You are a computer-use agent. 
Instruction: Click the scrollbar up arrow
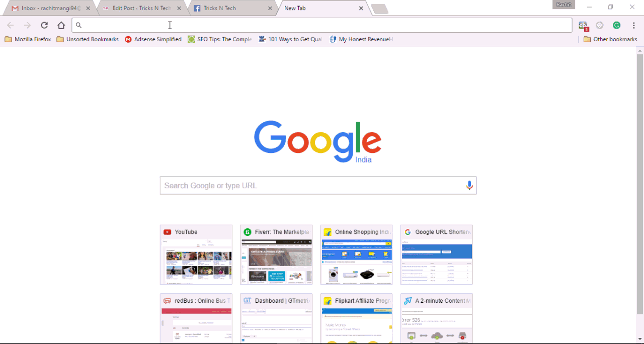[x=639, y=50]
